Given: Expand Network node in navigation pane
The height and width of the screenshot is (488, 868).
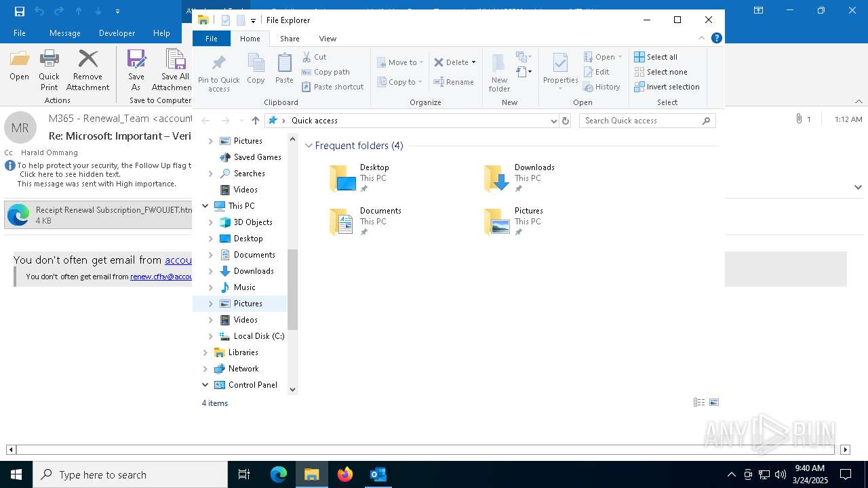Looking at the screenshot, I should click(205, 369).
